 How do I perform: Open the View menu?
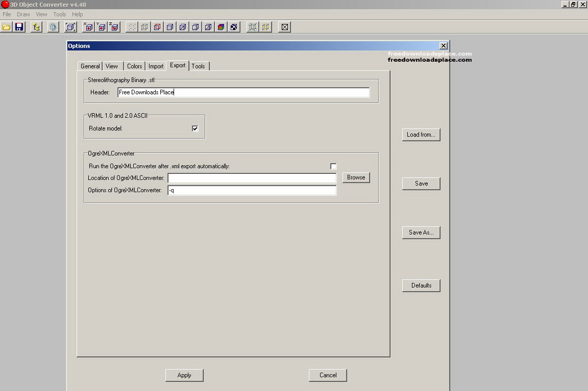(41, 14)
